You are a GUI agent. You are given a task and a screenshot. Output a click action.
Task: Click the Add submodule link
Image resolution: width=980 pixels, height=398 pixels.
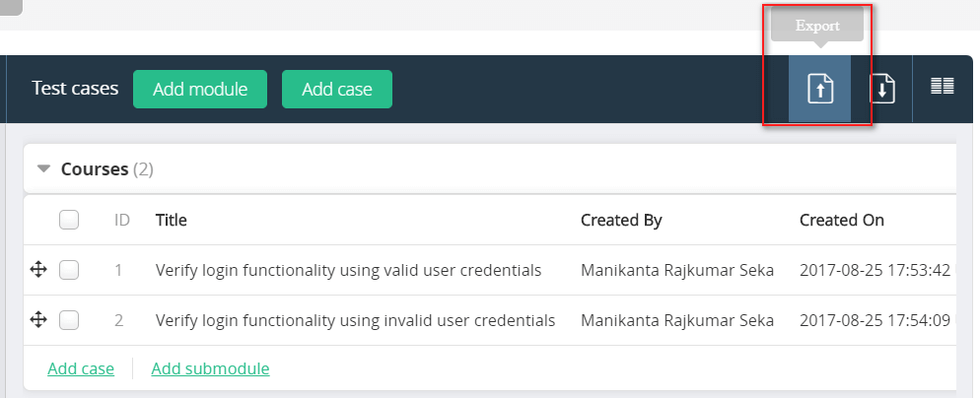pyautogui.click(x=210, y=368)
